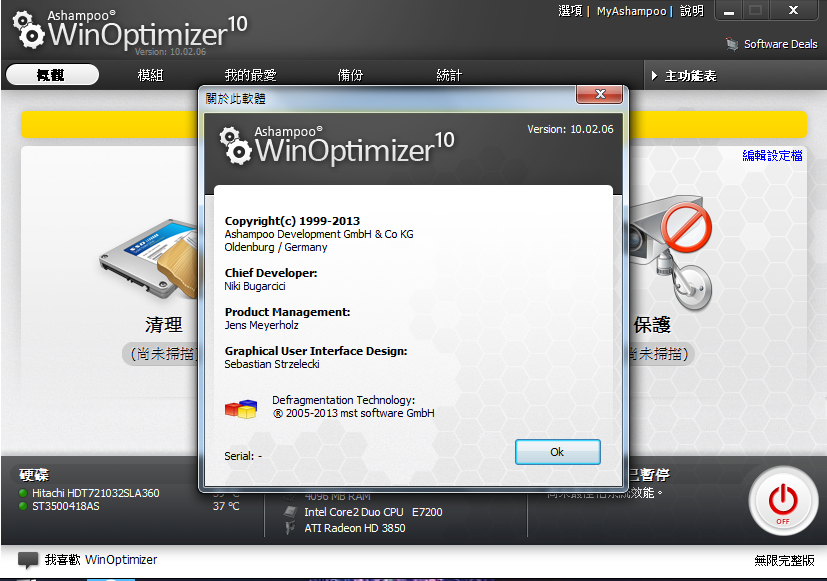Click the Ashampoo Development GmbH & Co KG line

[319, 234]
